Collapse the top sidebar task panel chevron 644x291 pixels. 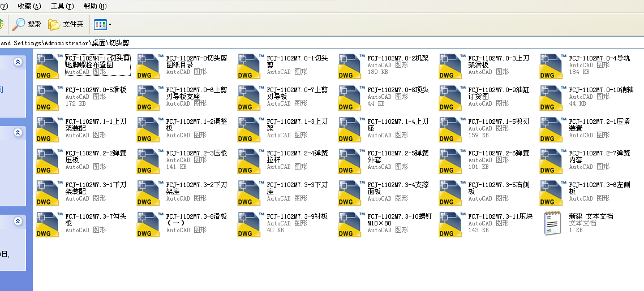pyautogui.click(x=18, y=62)
